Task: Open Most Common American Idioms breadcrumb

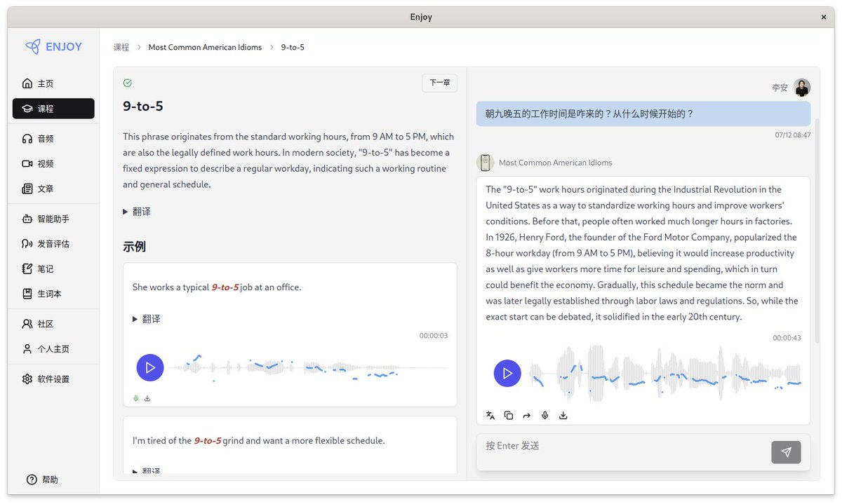Action: [205, 47]
